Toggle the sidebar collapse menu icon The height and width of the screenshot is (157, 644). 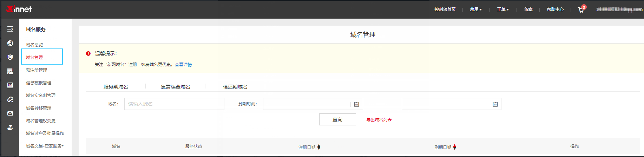click(x=10, y=29)
